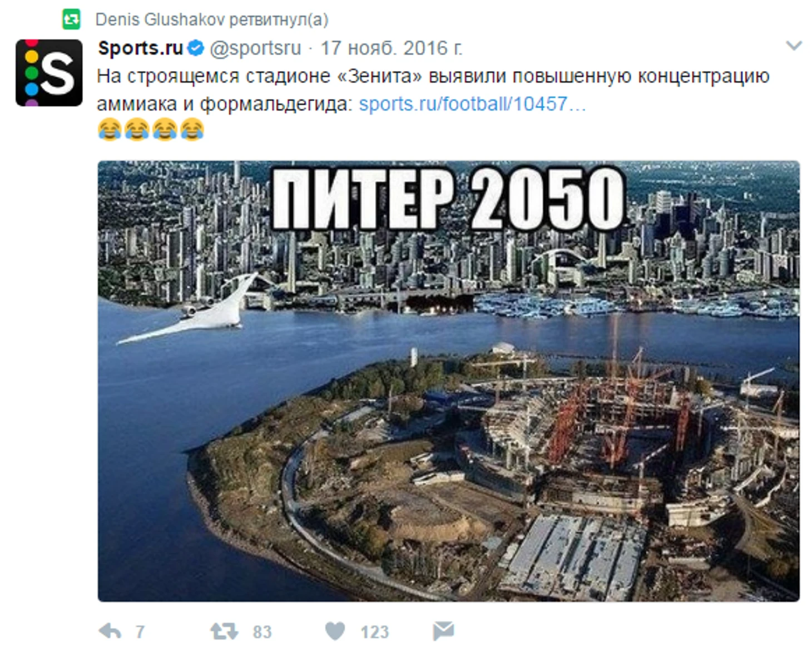
Task: Open Denis Glushakov's profile link
Action: (x=160, y=19)
